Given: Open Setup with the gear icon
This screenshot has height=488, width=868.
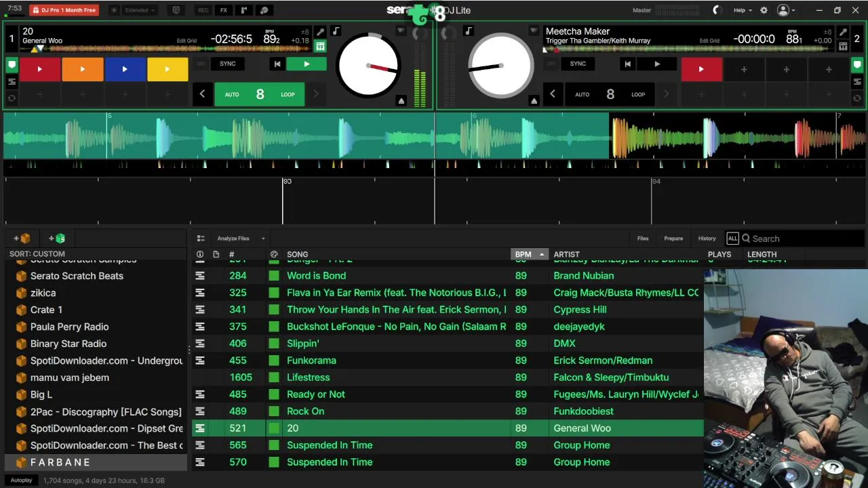Looking at the screenshot, I should 764,10.
